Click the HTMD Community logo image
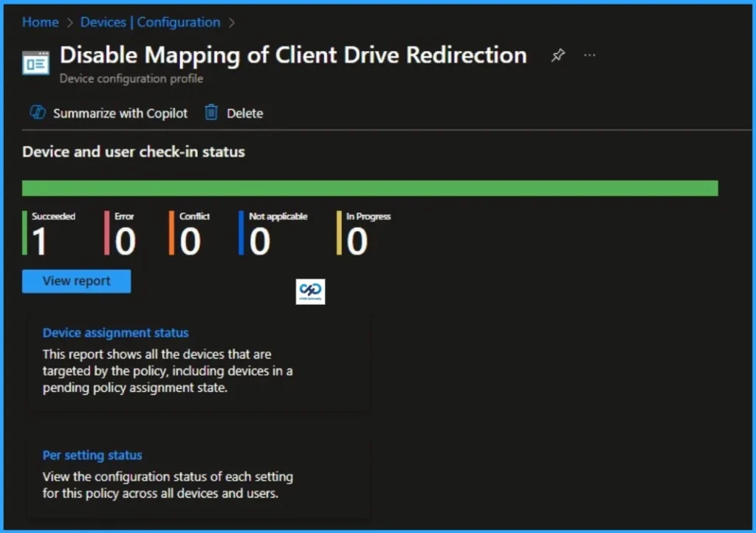 coord(310,291)
